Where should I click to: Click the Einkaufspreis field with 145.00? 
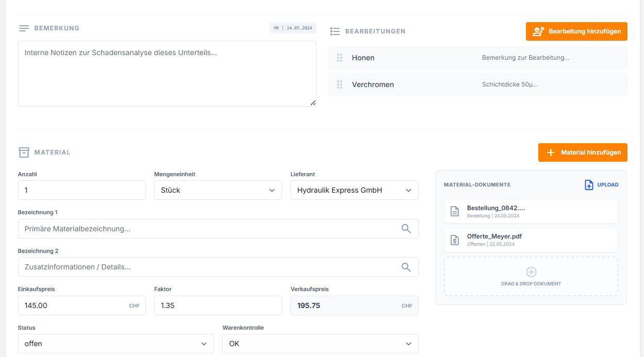[x=82, y=305]
